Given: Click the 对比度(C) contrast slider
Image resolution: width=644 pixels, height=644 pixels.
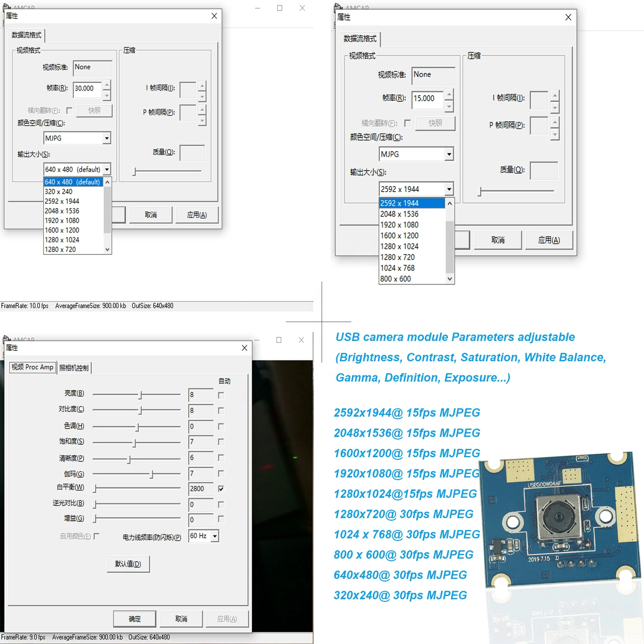Looking at the screenshot, I should pos(140,410).
